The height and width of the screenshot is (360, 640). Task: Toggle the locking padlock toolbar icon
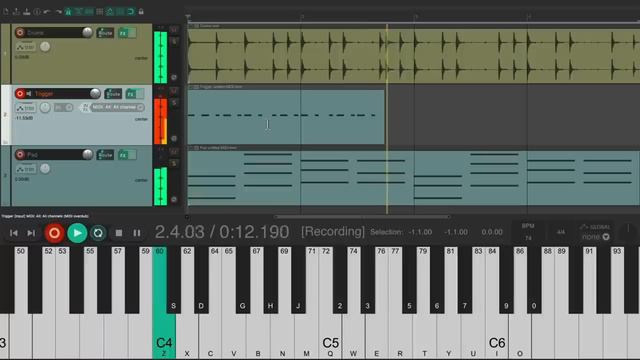point(141,12)
